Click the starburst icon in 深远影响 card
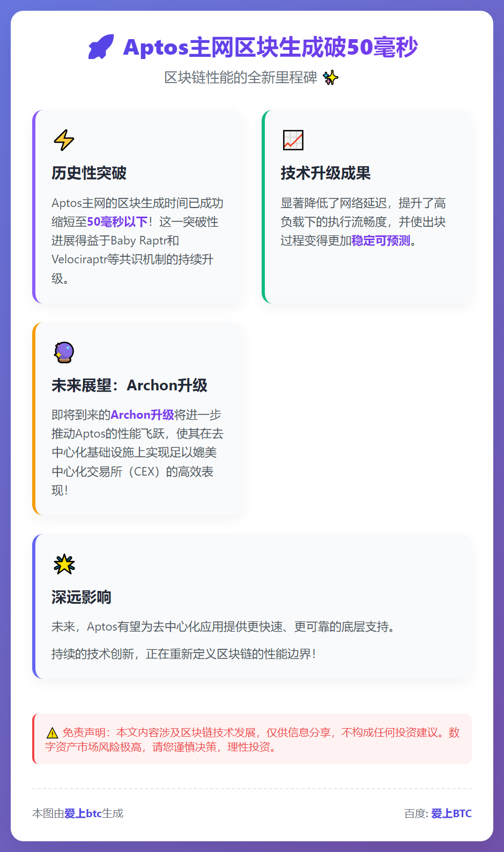The height and width of the screenshot is (852, 504). [64, 564]
